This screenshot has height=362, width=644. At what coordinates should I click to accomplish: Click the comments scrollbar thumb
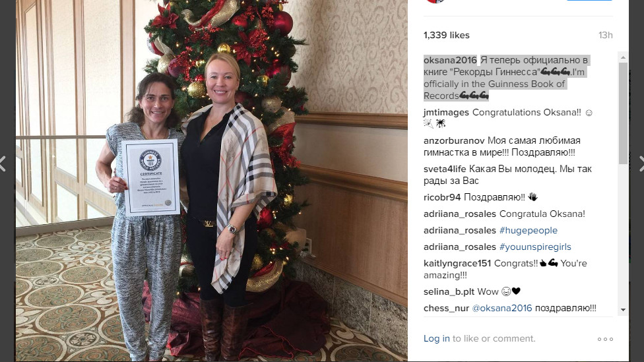[x=623, y=113]
